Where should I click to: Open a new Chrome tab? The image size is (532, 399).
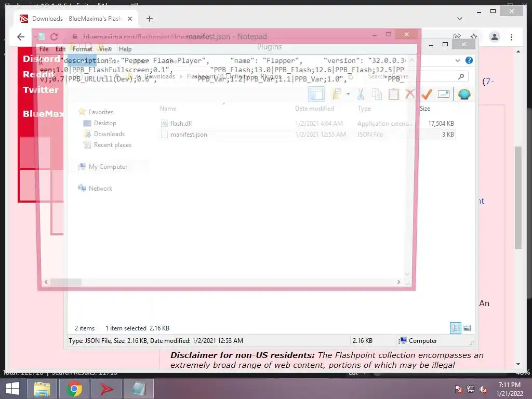149,19
